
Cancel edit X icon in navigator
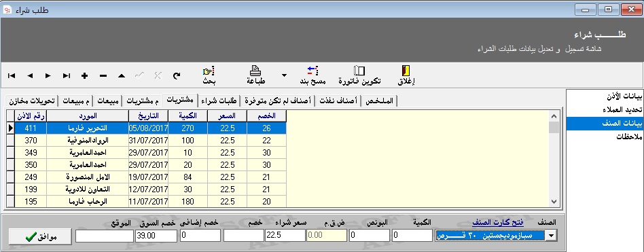coord(158,75)
